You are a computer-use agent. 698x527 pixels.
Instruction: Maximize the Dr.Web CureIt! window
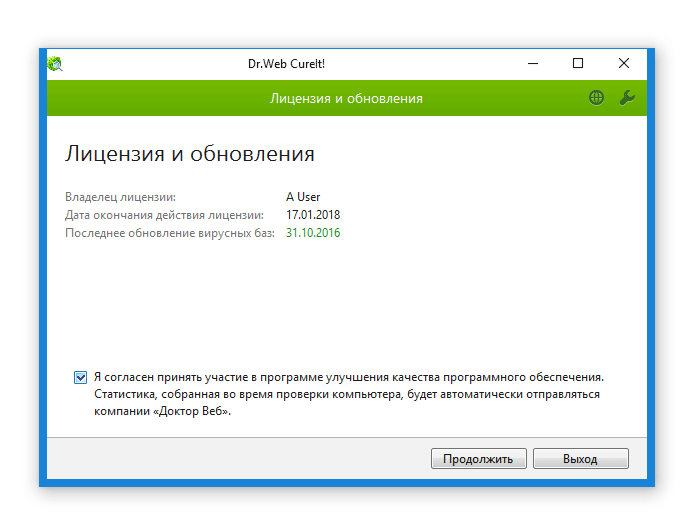[578, 64]
